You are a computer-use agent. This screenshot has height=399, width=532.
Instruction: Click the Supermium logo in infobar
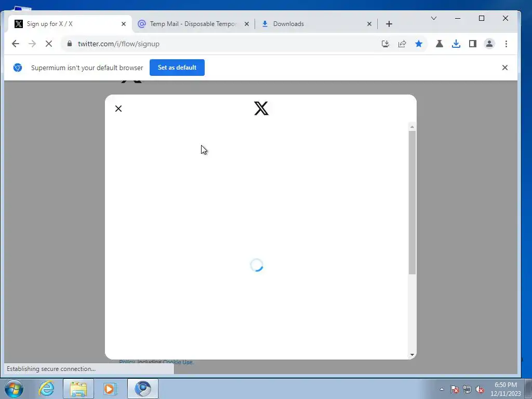18,68
